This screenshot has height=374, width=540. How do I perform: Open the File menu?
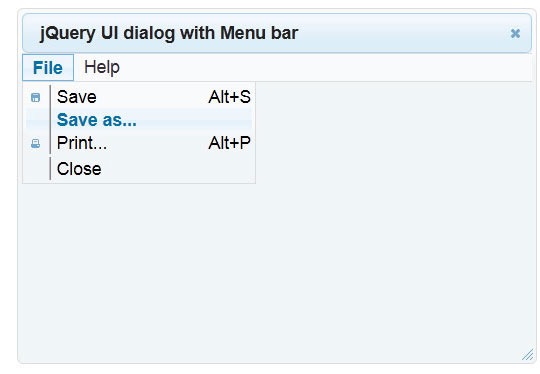click(x=48, y=67)
